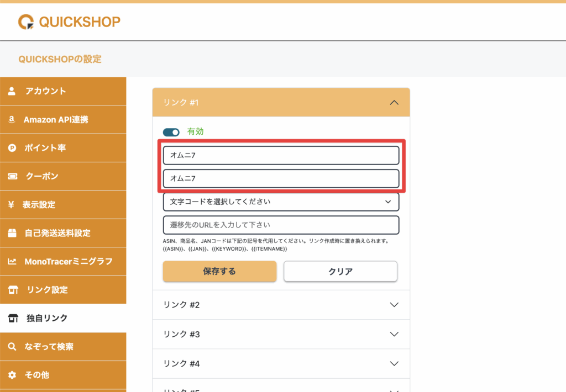Click the リンク #1 header title
The image size is (566, 392).
tap(181, 103)
